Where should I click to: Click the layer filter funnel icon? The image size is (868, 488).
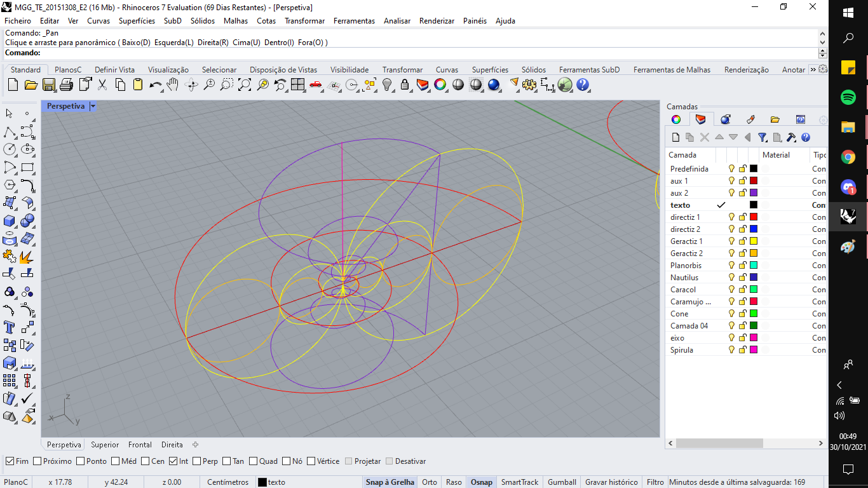tap(763, 137)
